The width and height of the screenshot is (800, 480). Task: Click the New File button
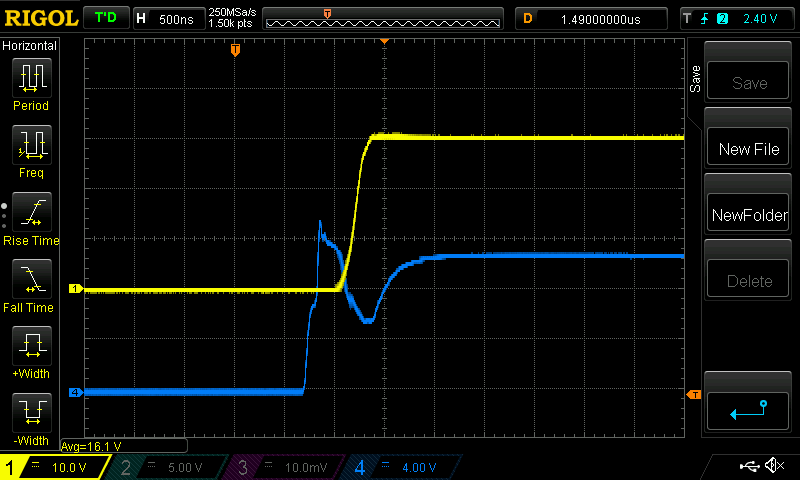[748, 149]
